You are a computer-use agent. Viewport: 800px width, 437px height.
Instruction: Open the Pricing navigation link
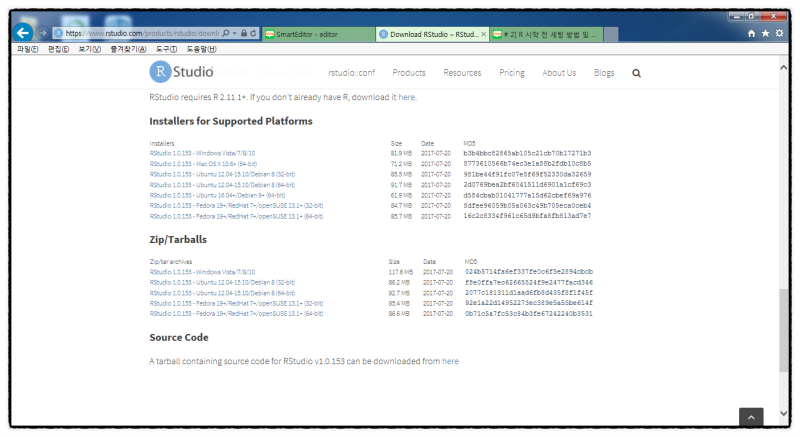click(512, 73)
